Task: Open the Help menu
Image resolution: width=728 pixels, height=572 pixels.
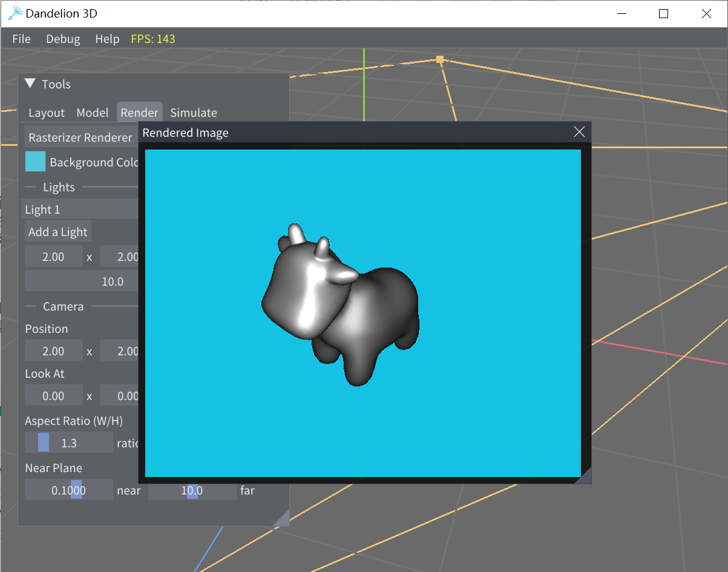Action: pyautogui.click(x=107, y=39)
